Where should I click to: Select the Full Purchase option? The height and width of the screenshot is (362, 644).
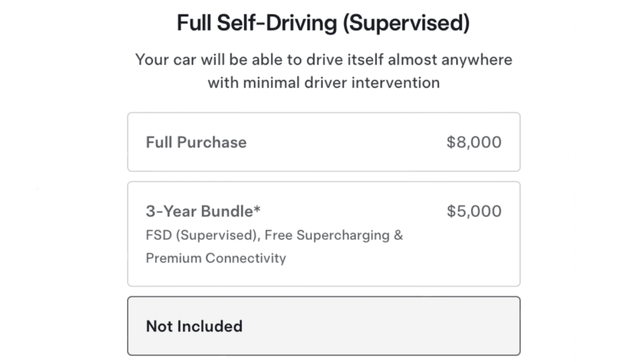click(x=323, y=142)
